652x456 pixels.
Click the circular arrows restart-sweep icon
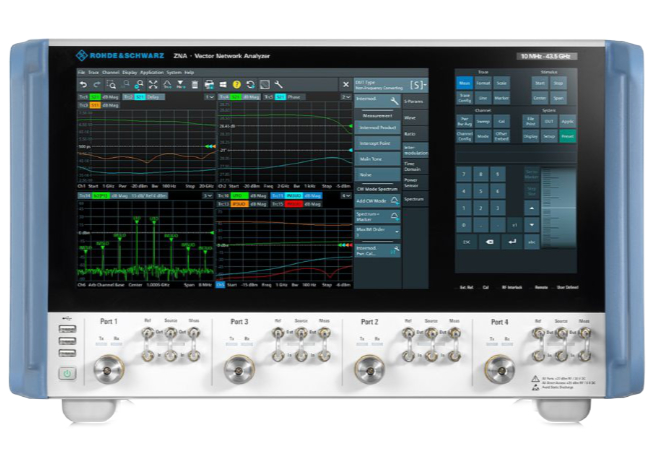pyautogui.click(x=250, y=85)
